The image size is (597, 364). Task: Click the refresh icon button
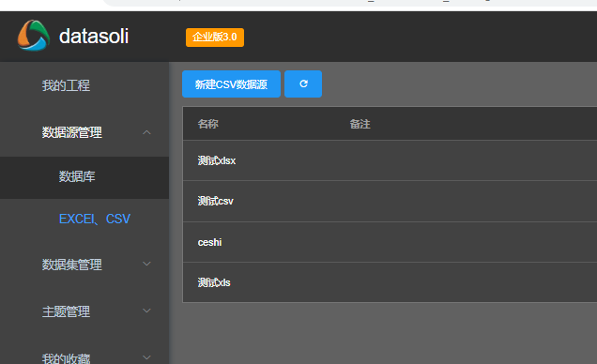[x=303, y=84]
